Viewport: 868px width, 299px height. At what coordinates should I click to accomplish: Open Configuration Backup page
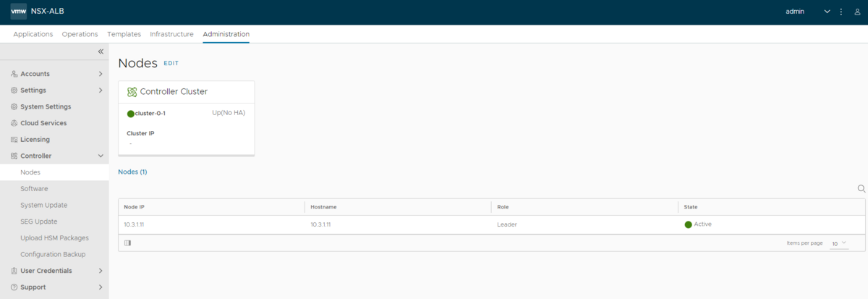click(x=54, y=254)
